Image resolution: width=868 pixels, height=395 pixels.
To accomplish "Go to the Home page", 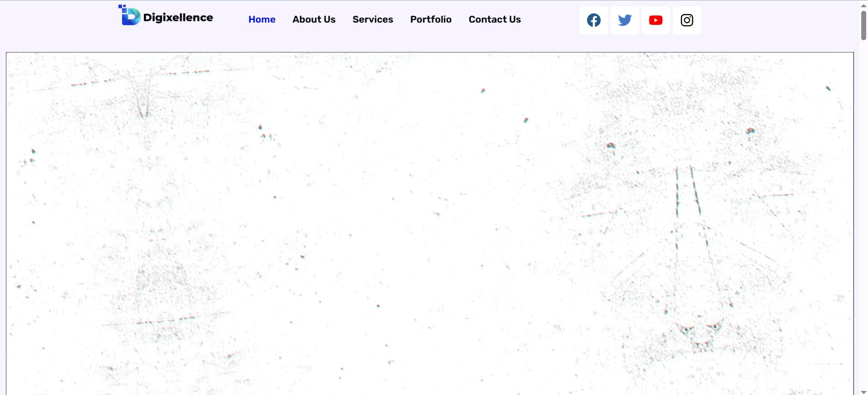I will pos(262,19).
